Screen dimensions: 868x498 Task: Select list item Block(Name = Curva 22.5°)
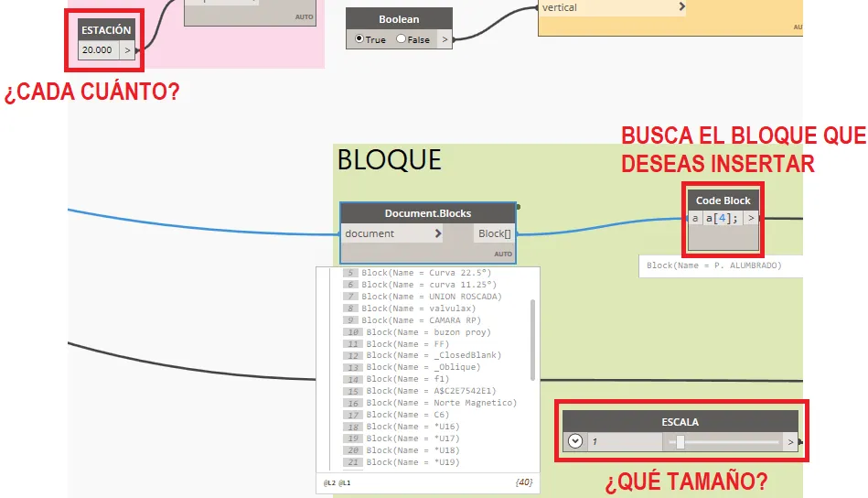[426, 273]
